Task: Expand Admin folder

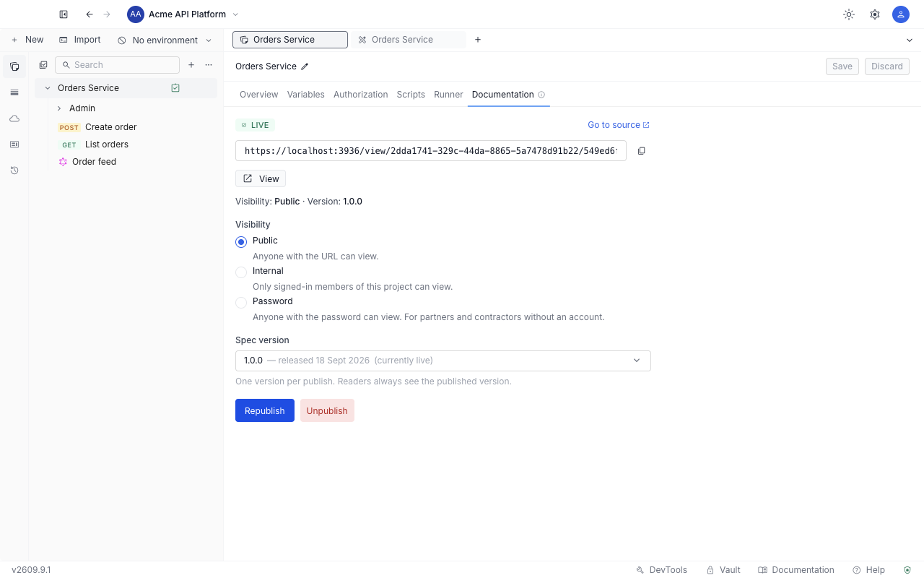Action: 59,108
